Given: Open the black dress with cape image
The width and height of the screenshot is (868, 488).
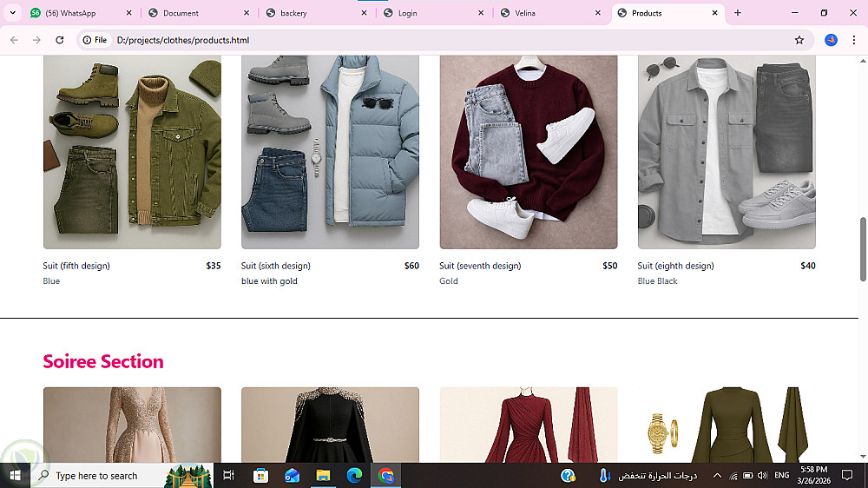Looking at the screenshot, I should tap(330, 425).
